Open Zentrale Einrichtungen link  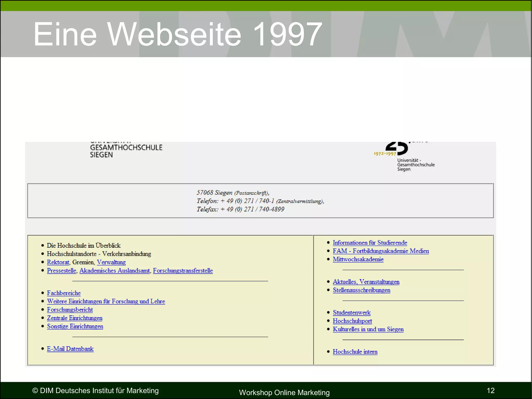point(75,318)
